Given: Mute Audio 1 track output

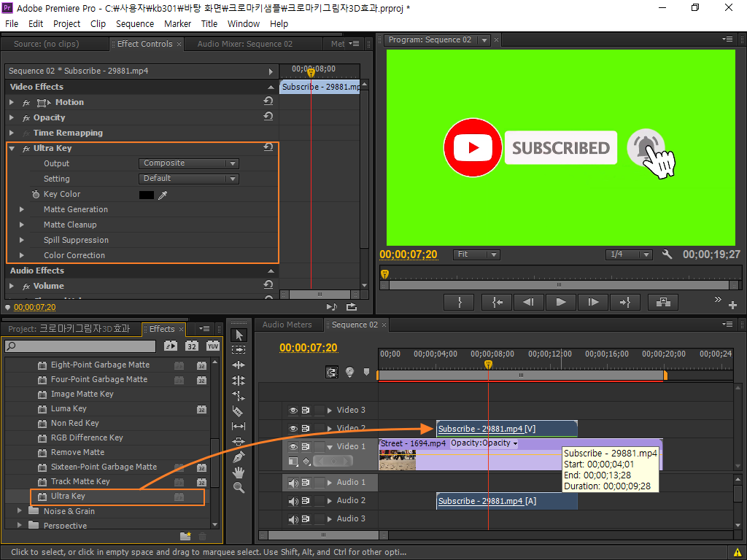Looking at the screenshot, I should coord(293,483).
